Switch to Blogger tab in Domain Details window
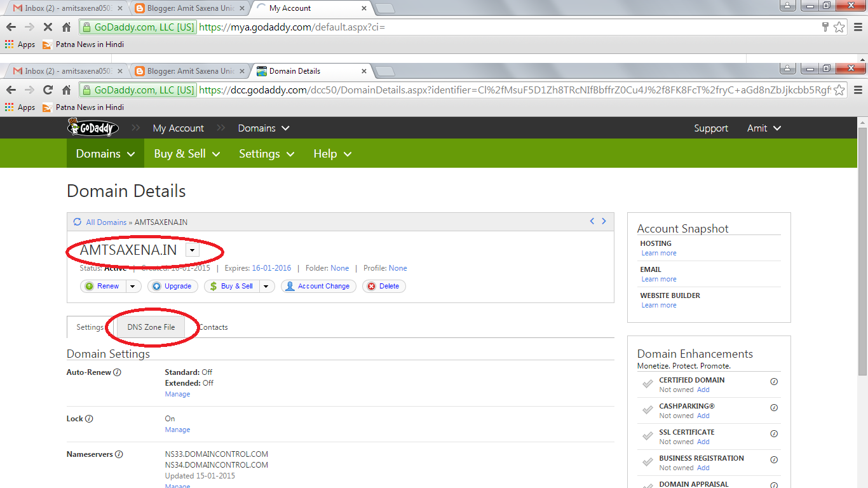Image resolution: width=868 pixels, height=488 pixels. point(189,71)
